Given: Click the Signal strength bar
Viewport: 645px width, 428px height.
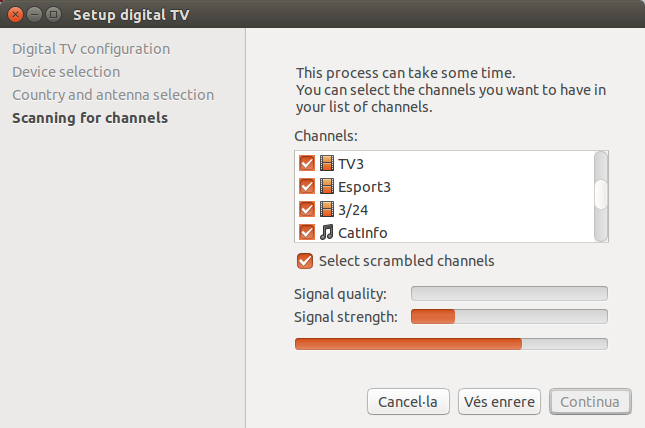Looking at the screenshot, I should (509, 317).
